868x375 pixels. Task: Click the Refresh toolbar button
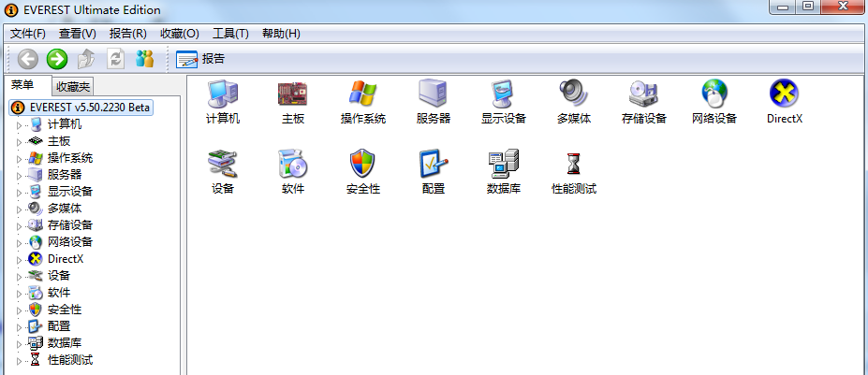115,59
